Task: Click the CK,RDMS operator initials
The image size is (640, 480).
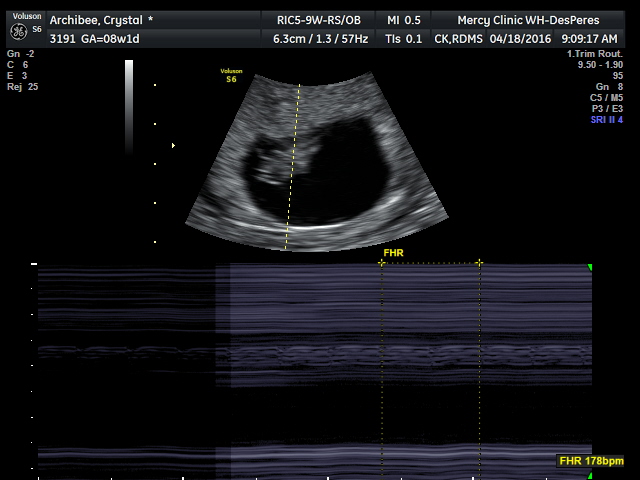Action: coord(458,39)
